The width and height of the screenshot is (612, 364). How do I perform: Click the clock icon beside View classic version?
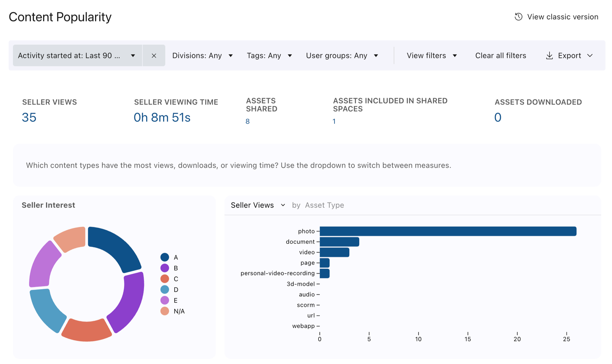click(518, 17)
